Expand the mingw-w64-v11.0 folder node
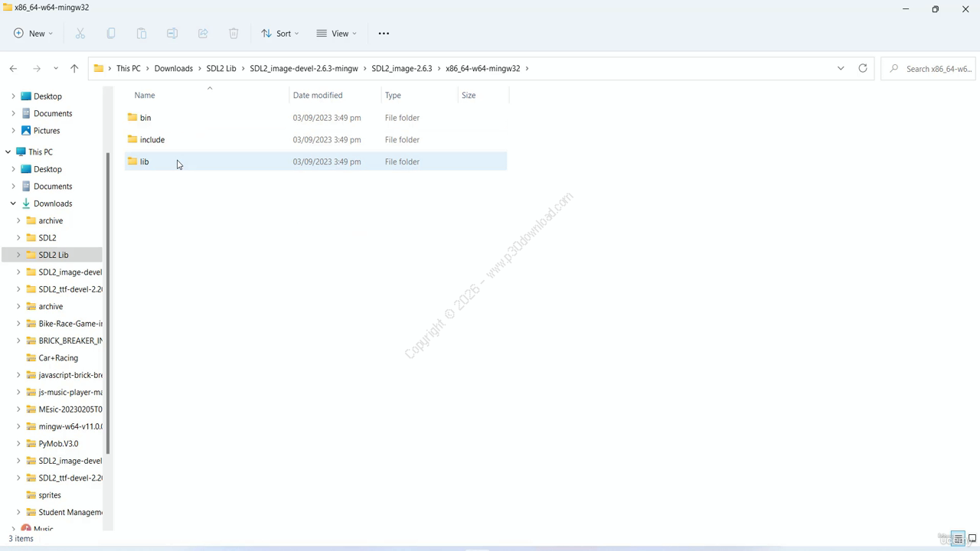Image resolution: width=980 pixels, height=551 pixels. point(18,426)
